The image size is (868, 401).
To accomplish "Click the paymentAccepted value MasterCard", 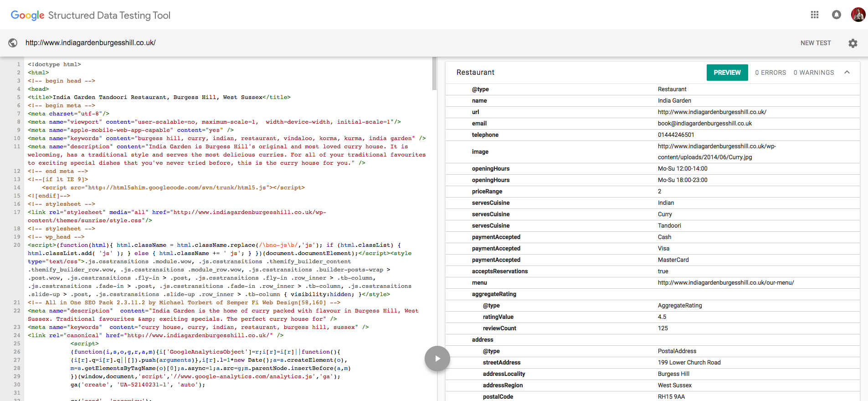I will pos(673,260).
